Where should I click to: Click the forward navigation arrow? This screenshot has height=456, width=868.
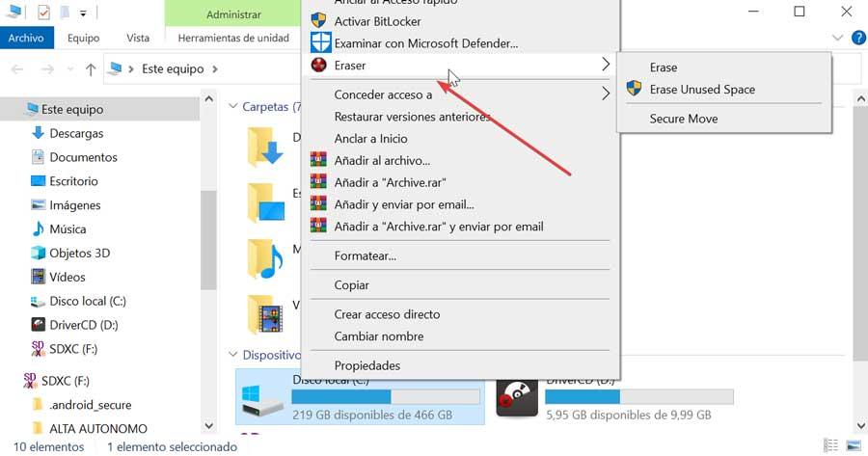click(48, 69)
